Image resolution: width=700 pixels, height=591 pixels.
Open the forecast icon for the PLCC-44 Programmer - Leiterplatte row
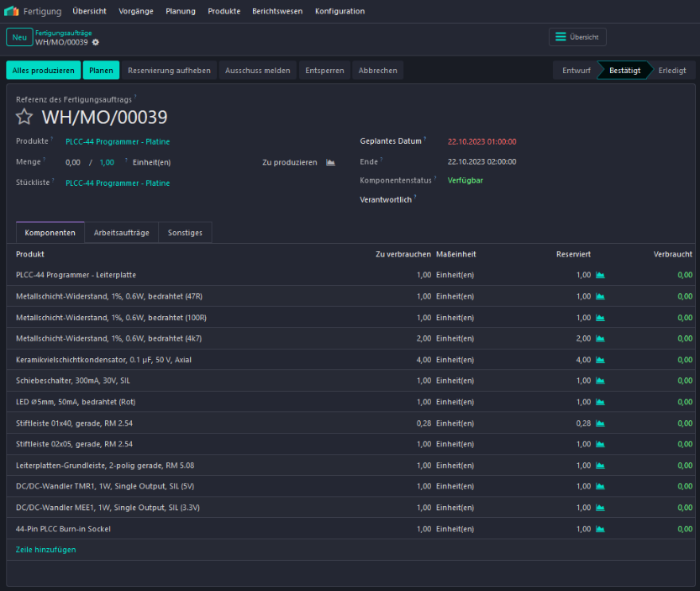point(601,275)
